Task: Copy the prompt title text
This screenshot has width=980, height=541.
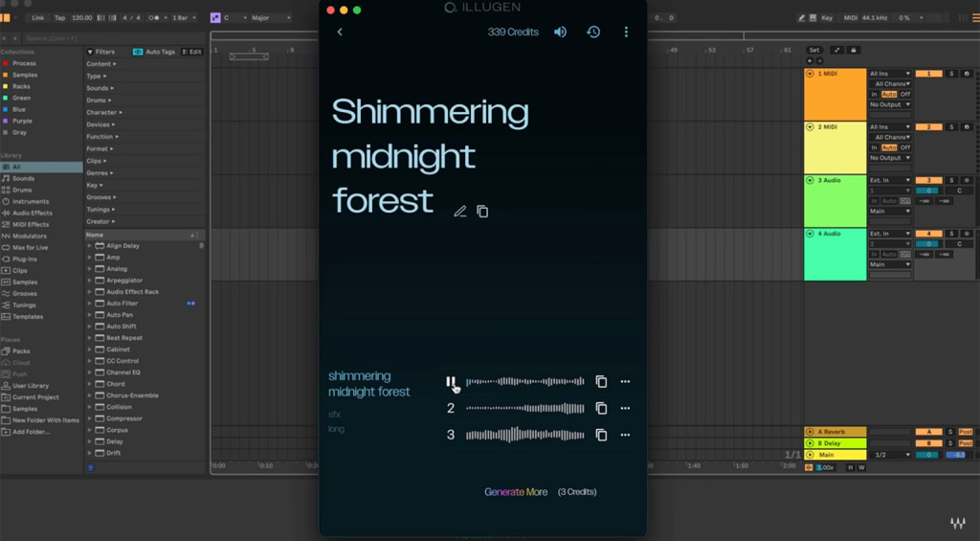Action: [482, 212]
